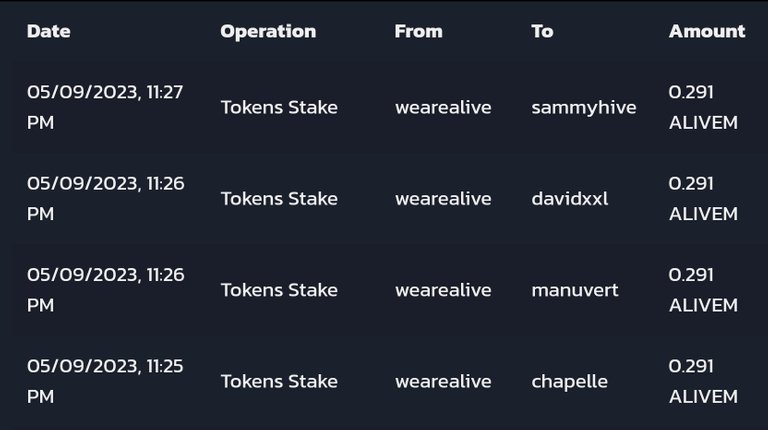This screenshot has height=430, width=768.
Task: Select the 11:25 PM transaction date
Action: [x=105, y=381]
